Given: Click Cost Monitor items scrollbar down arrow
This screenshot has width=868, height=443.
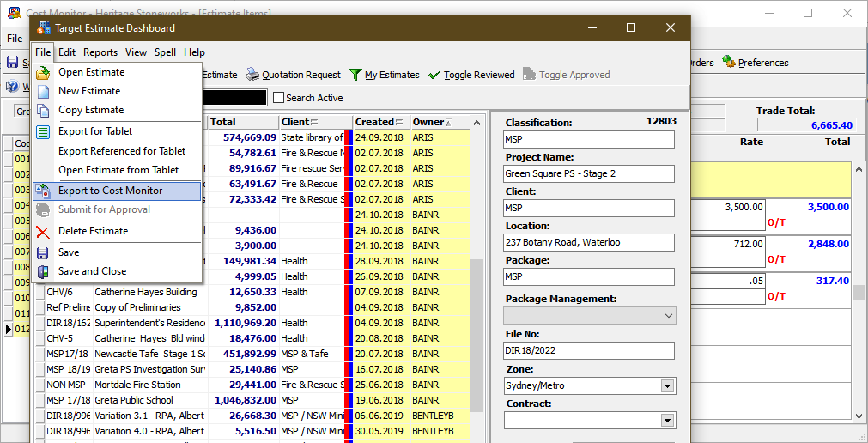Looking at the screenshot, I should (x=859, y=416).
